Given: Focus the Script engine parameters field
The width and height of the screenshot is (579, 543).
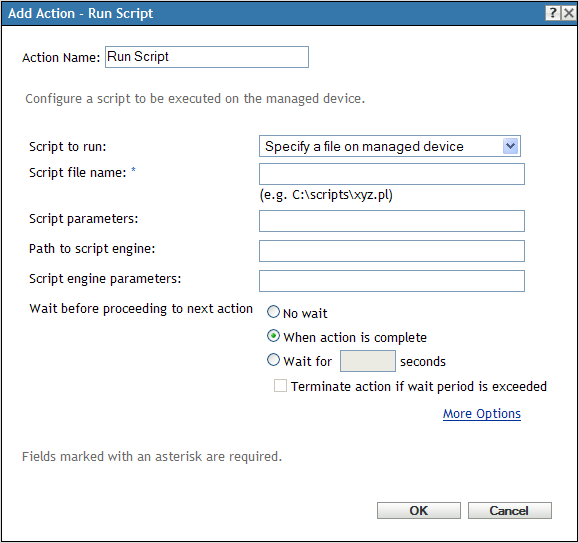Looking at the screenshot, I should point(392,281).
